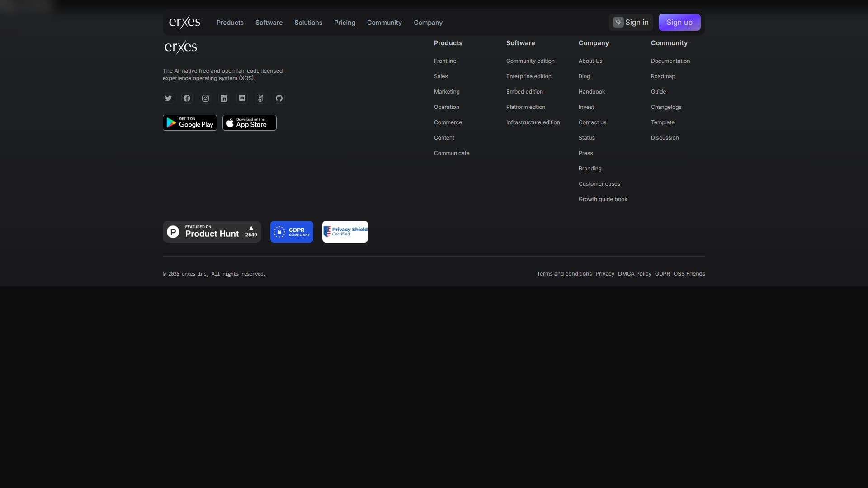868x488 pixels.
Task: Open the Platform edtion link
Action: tap(526, 107)
